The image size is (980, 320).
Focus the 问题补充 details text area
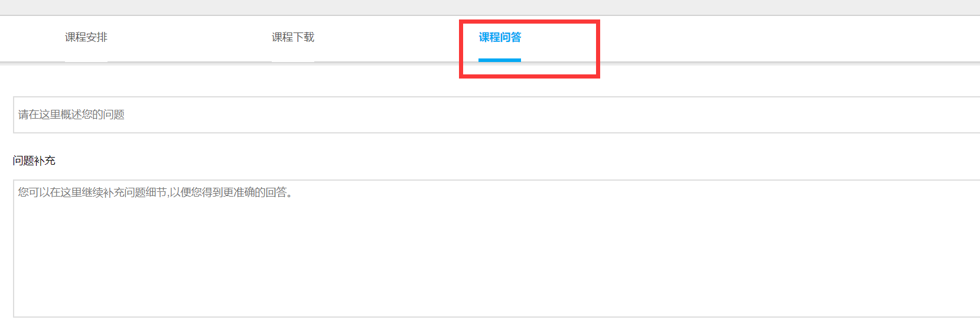(496, 248)
